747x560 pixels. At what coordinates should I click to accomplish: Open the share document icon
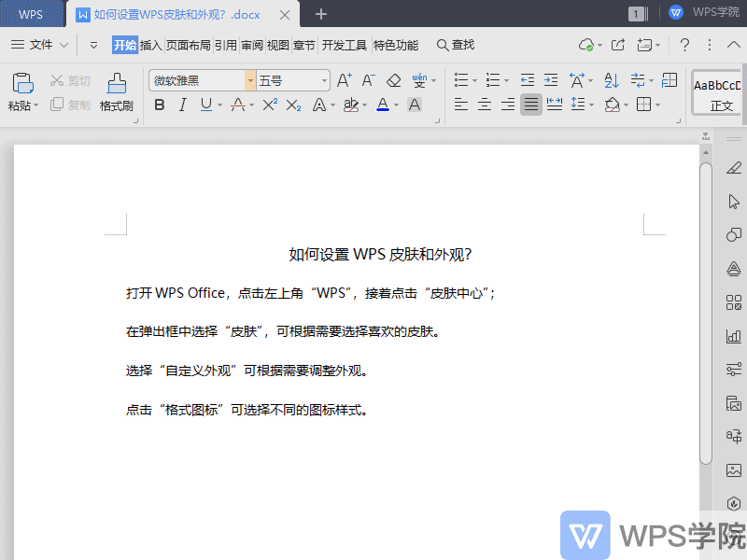[618, 45]
